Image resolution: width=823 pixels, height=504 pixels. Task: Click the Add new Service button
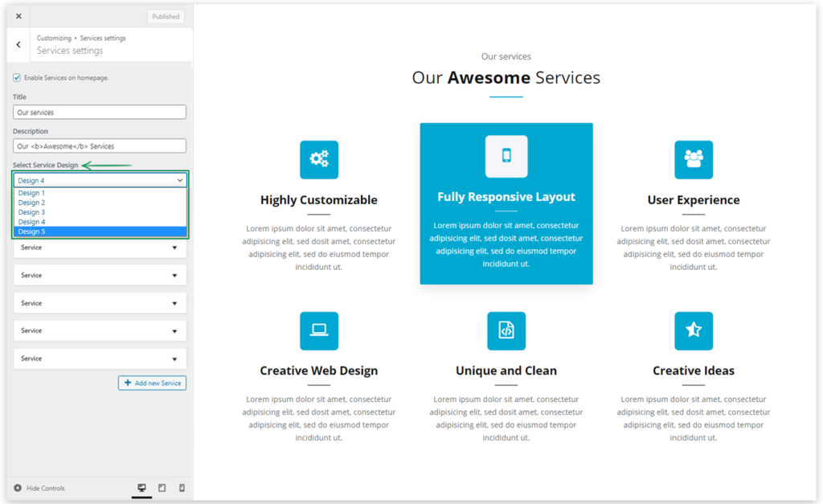tap(152, 383)
